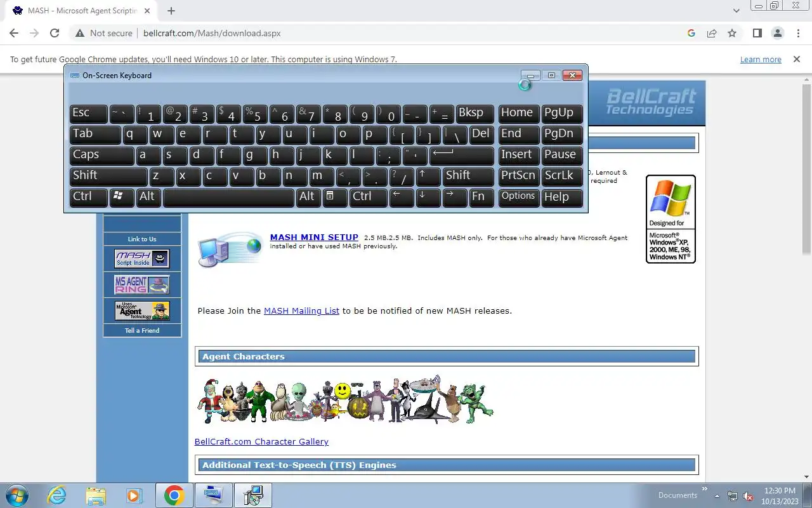
Task: Click the Help key on the keyboard
Action: tap(562, 197)
